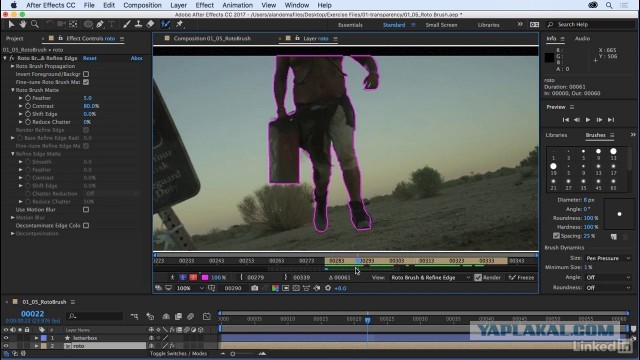Click Toggle Switches / Modes
This screenshot has width=640, height=360.
click(178, 353)
